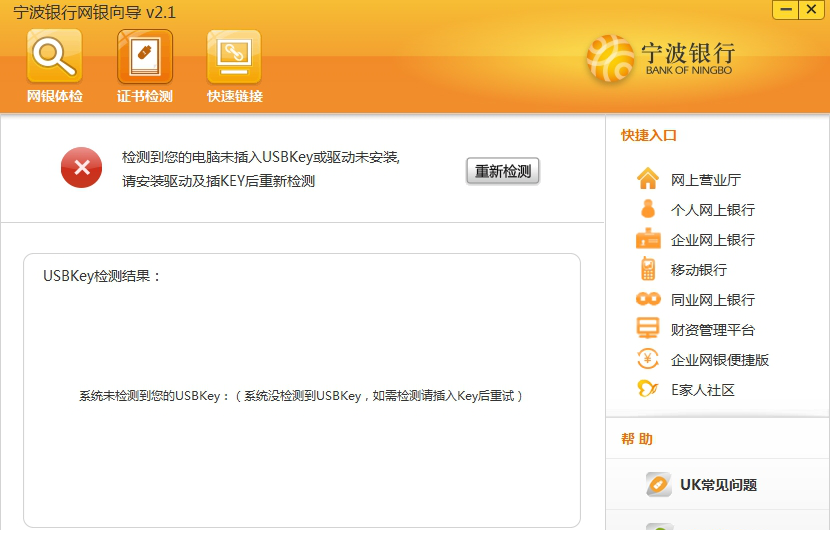Click the 宁波银行网银向导 v2.1 title text
This screenshot has height=551, width=830.
(94, 12)
